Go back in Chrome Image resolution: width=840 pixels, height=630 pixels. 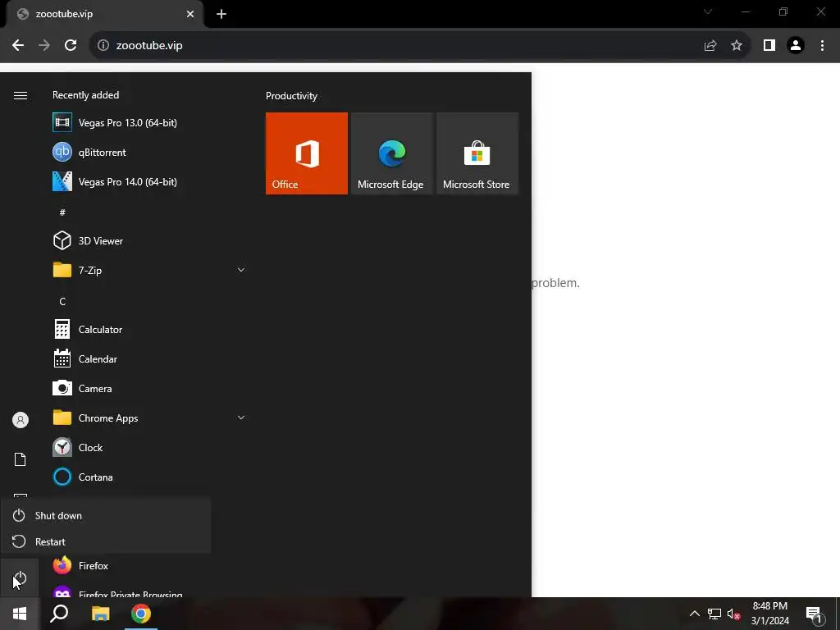click(x=18, y=46)
